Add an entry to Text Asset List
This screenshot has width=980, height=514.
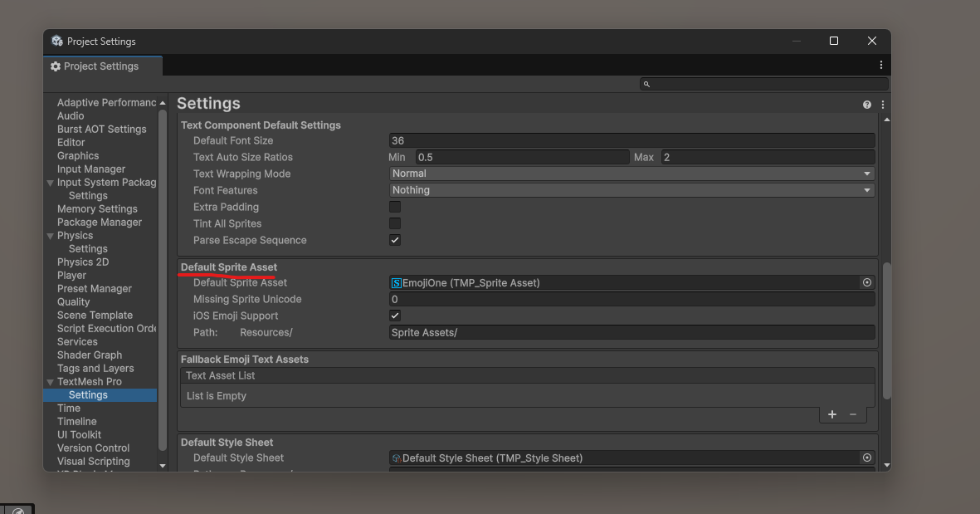pyautogui.click(x=831, y=414)
